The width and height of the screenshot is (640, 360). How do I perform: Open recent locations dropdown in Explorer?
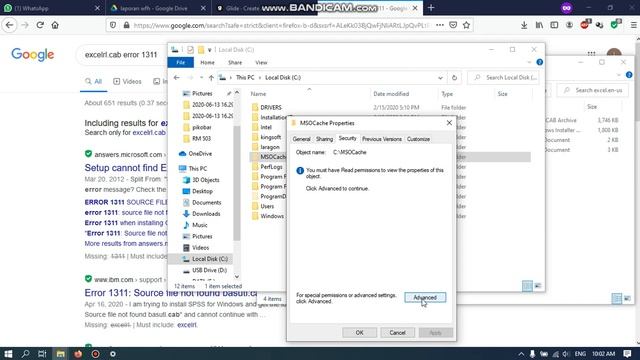point(201,78)
